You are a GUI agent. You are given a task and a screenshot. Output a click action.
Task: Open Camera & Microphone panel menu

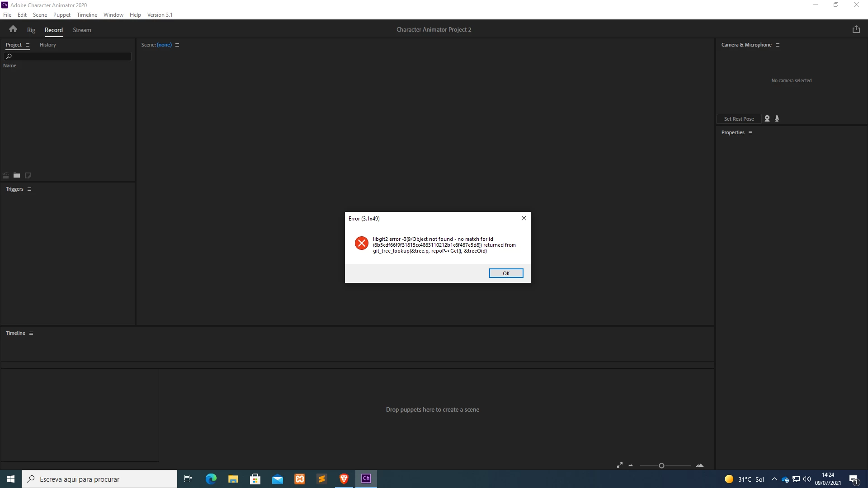[x=778, y=45]
